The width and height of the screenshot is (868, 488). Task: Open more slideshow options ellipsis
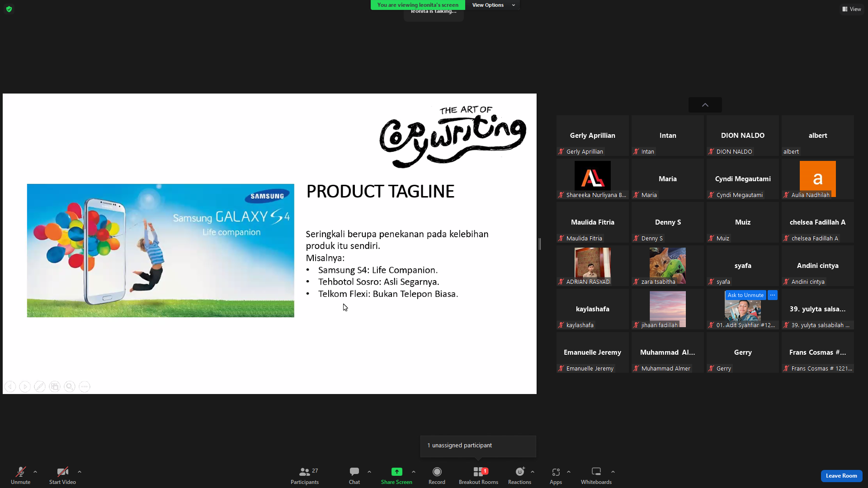85,387
